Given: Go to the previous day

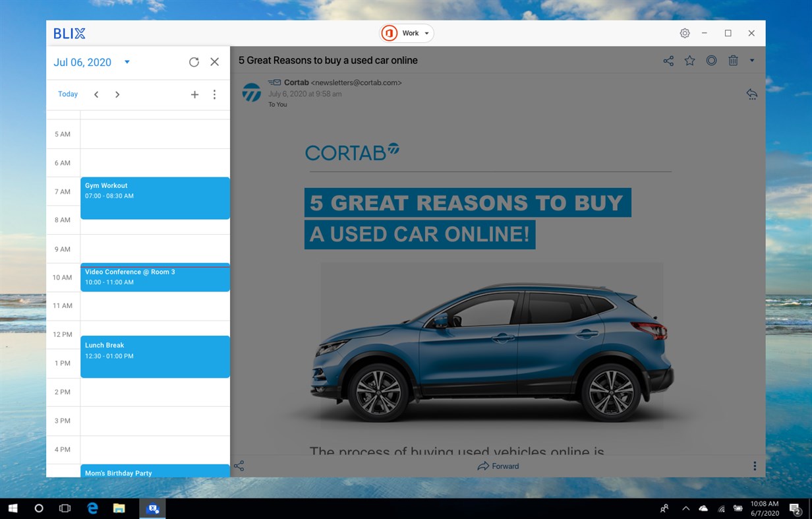Looking at the screenshot, I should click(x=96, y=94).
